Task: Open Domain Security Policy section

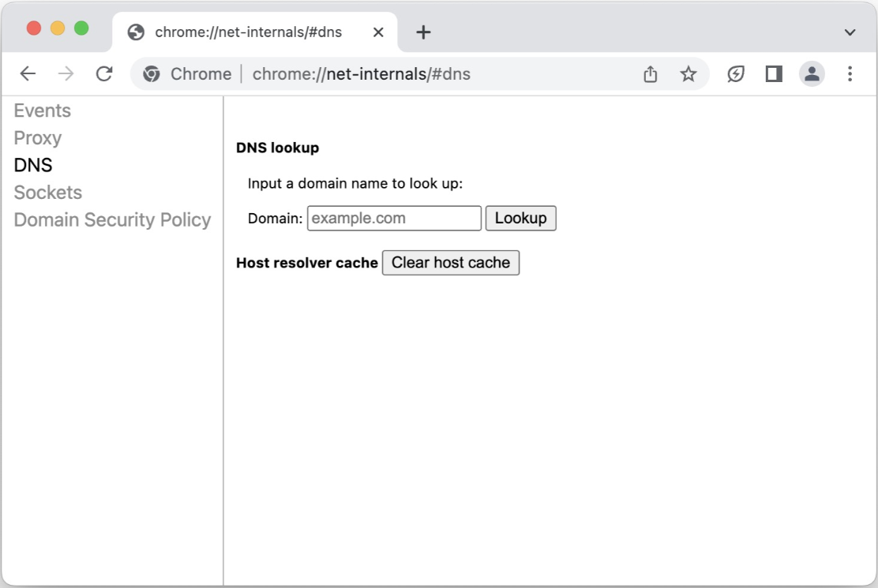Action: [112, 220]
